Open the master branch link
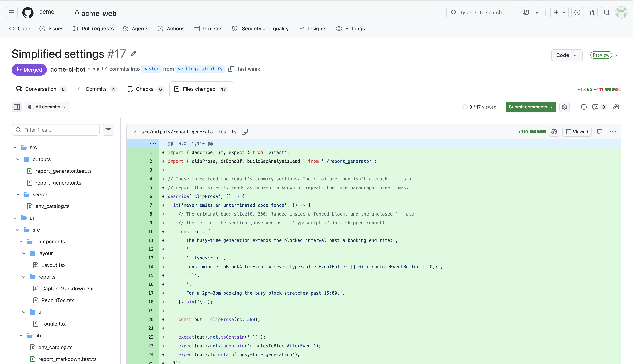The image size is (633, 364). coord(151,69)
